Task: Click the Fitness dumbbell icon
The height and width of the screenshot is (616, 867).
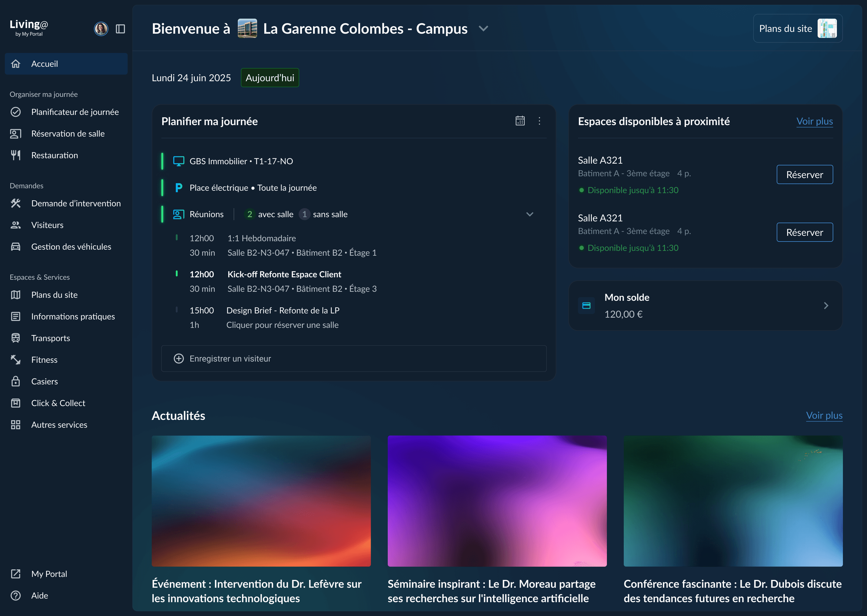Action: (16, 360)
